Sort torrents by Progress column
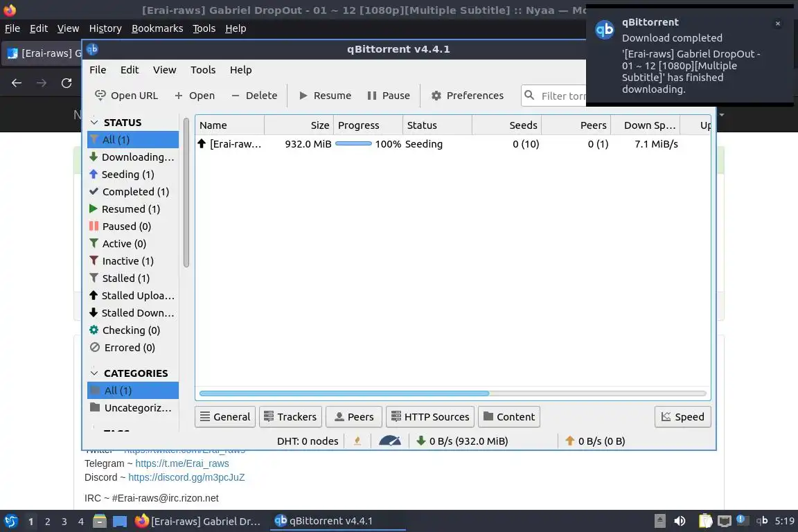 (x=368, y=125)
